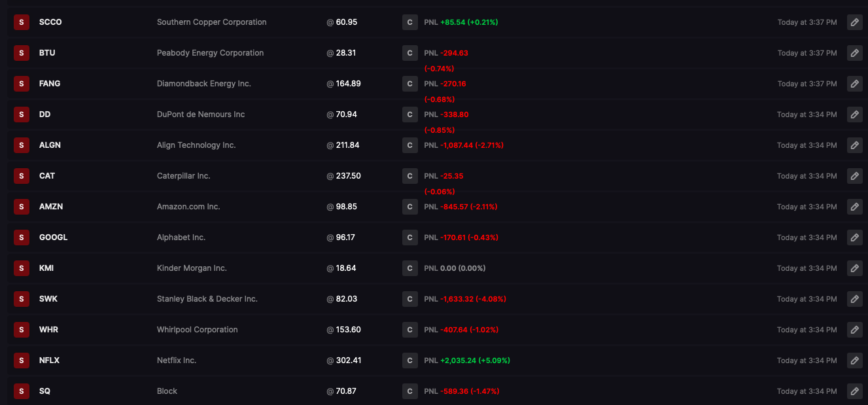868x405 pixels.
Task: Click the Stanley Black & Decker Inc. name
Action: click(207, 299)
